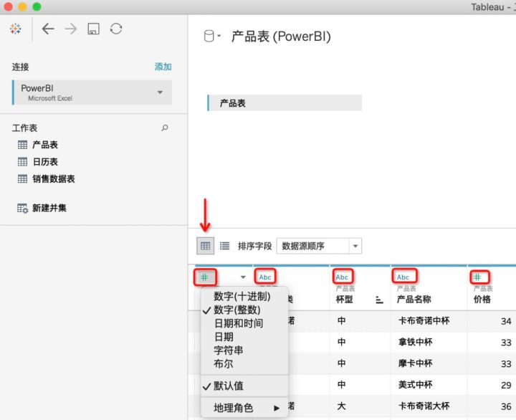The image size is (516, 420).
Task: Choose 字符串 in data type menu
Action: point(228,350)
